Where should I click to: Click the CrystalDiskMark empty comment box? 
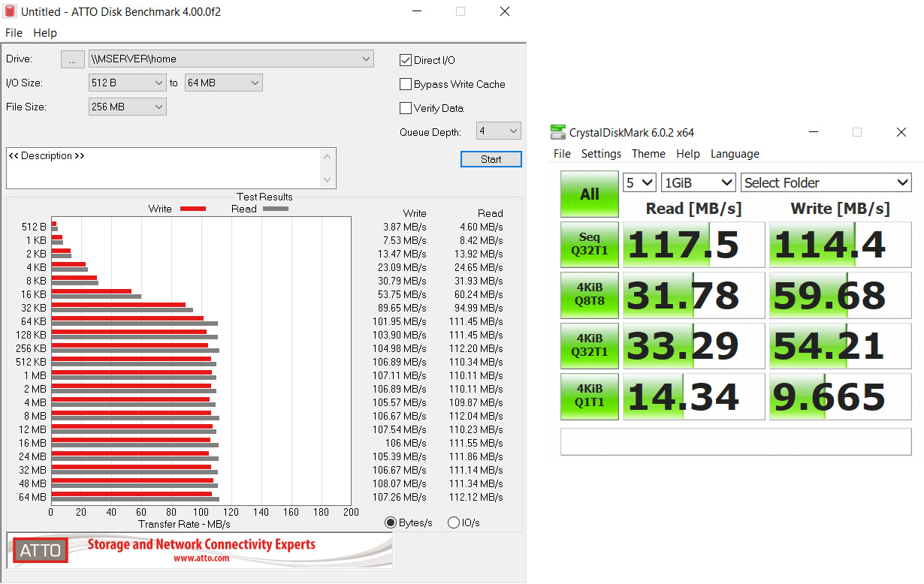point(735,441)
